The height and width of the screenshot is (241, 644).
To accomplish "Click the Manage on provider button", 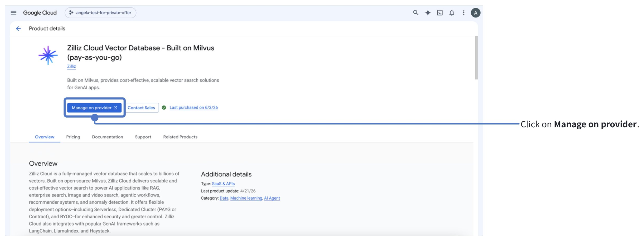I will 94,108.
